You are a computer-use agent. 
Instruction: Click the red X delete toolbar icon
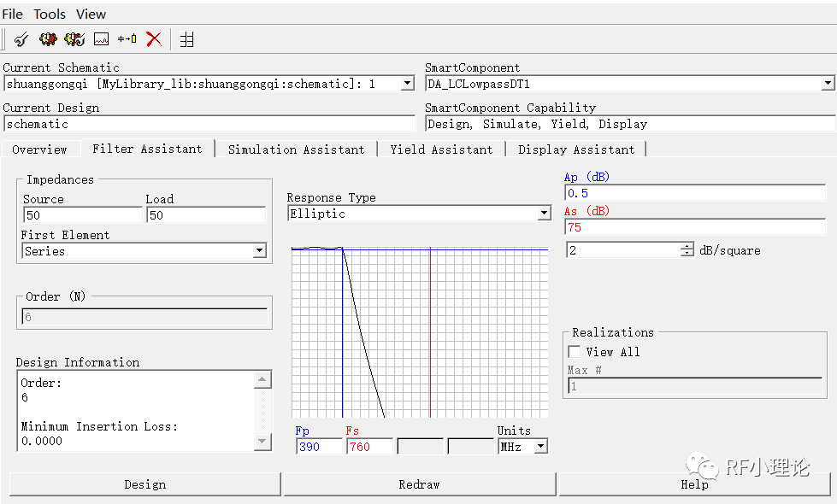click(154, 39)
